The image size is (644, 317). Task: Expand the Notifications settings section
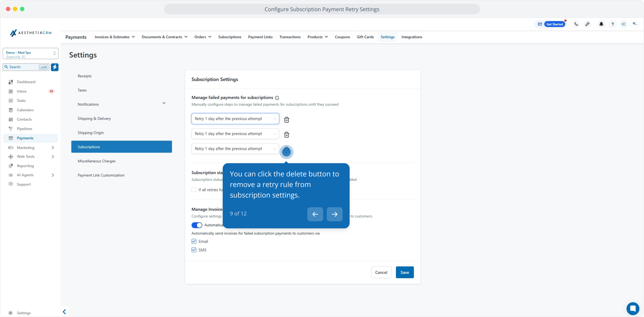tap(164, 103)
